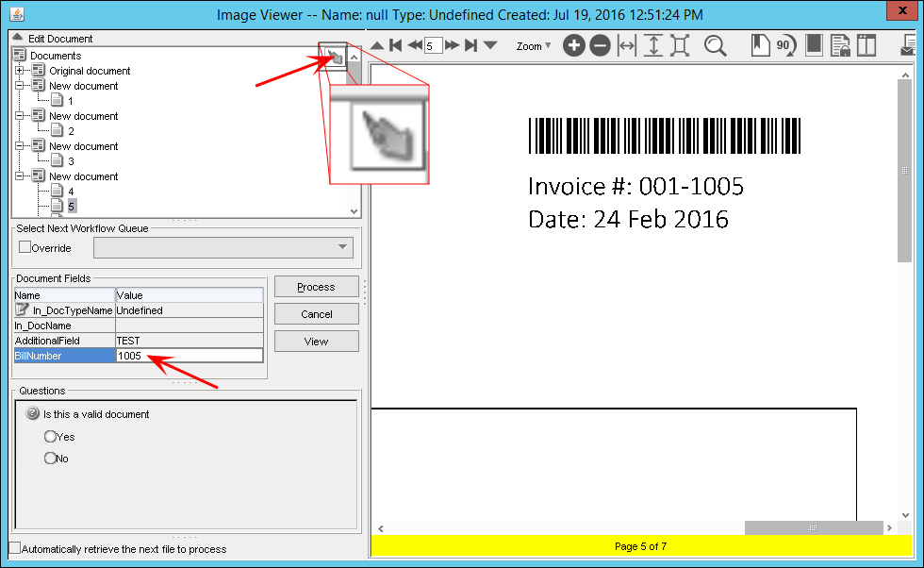Click the viewer horizontal scrollbar thumb
Screen dimensions: 924x568
[x=814, y=527]
